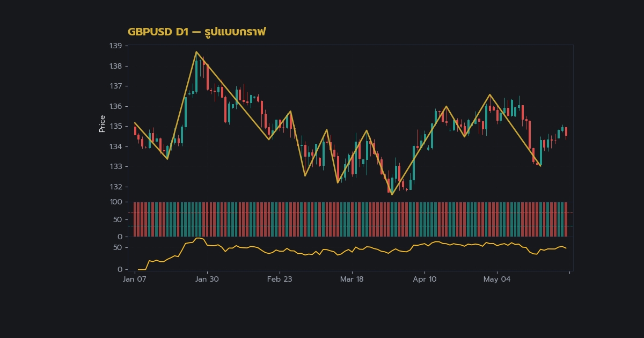Click the '135' price axis value
644x338 pixels.
tap(115, 126)
